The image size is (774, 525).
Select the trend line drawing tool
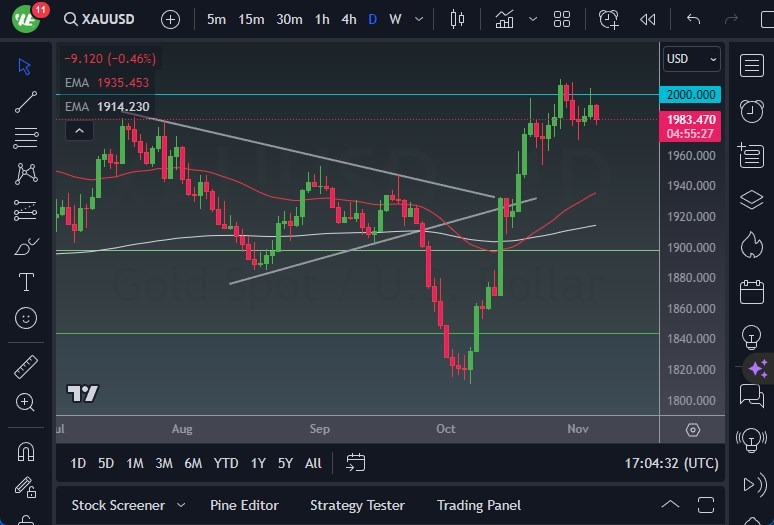click(26, 101)
